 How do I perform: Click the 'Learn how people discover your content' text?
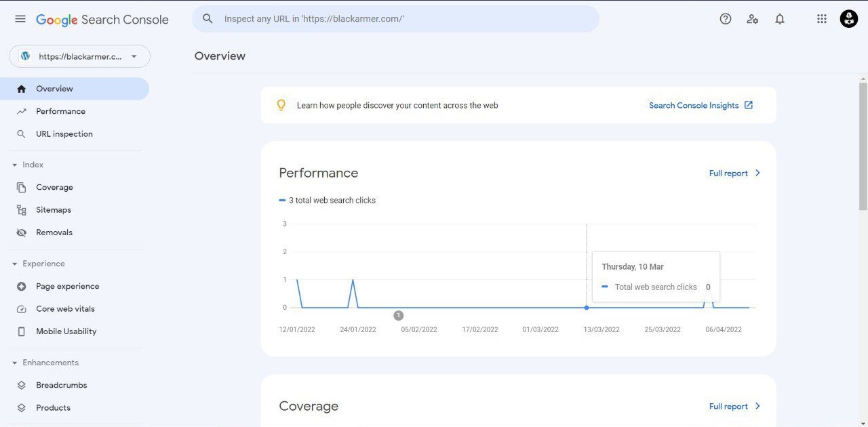coord(397,106)
